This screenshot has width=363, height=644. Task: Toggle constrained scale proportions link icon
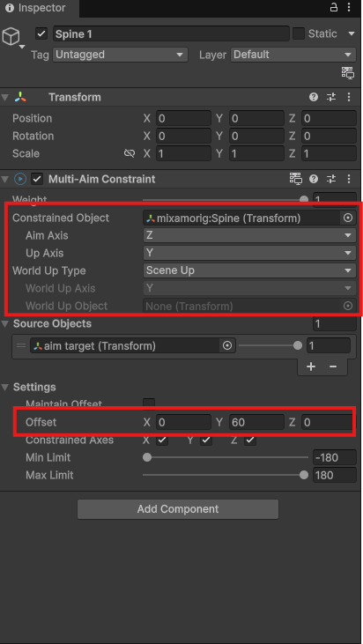[x=130, y=153]
